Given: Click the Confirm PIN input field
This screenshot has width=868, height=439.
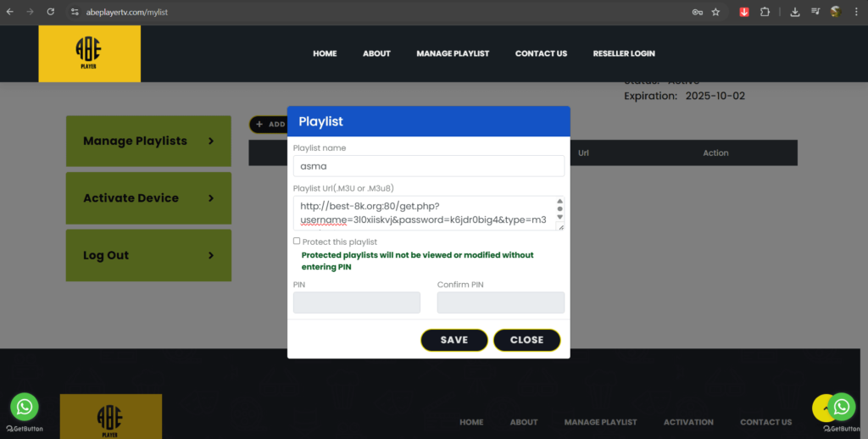Looking at the screenshot, I should 500,303.
